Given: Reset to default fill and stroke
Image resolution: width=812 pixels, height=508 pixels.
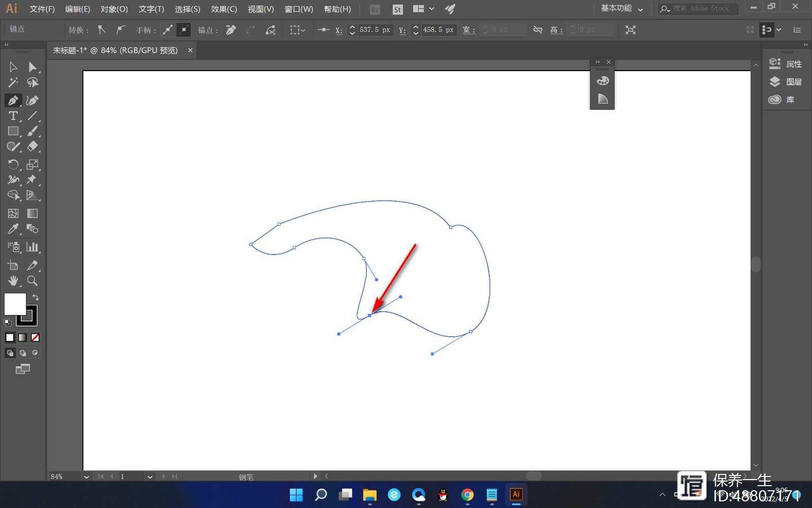Looking at the screenshot, I should click(x=8, y=322).
